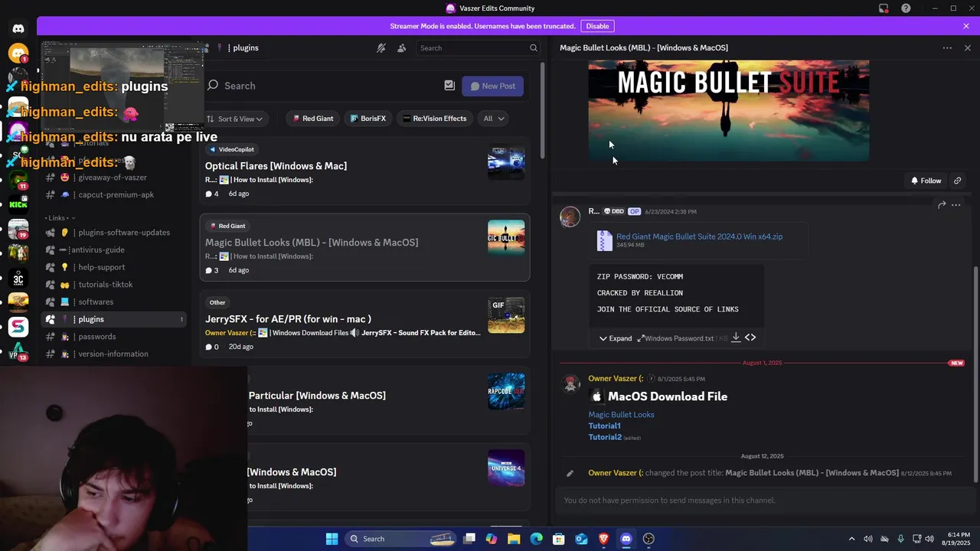Open File Explorer from taskbar
980x551 pixels.
tap(514, 539)
